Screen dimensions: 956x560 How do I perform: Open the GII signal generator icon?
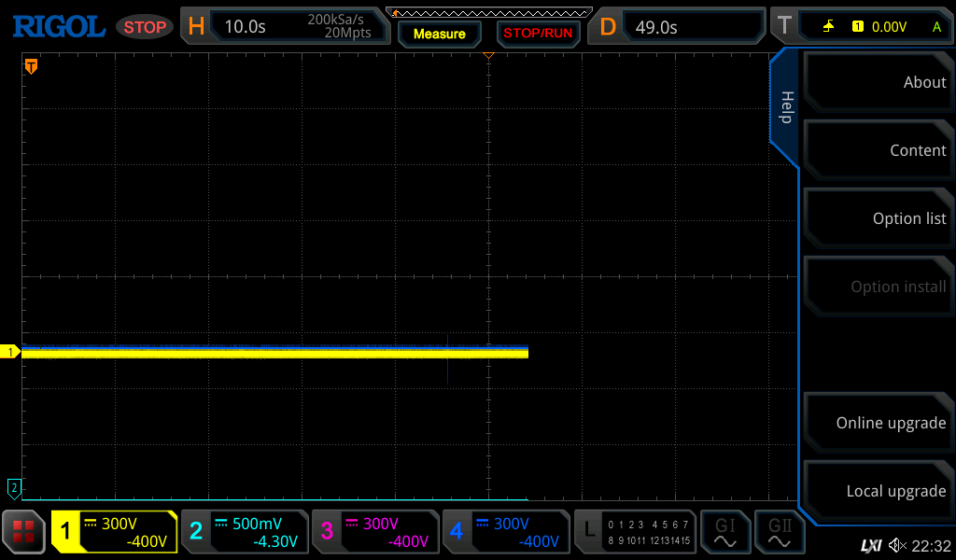(779, 532)
